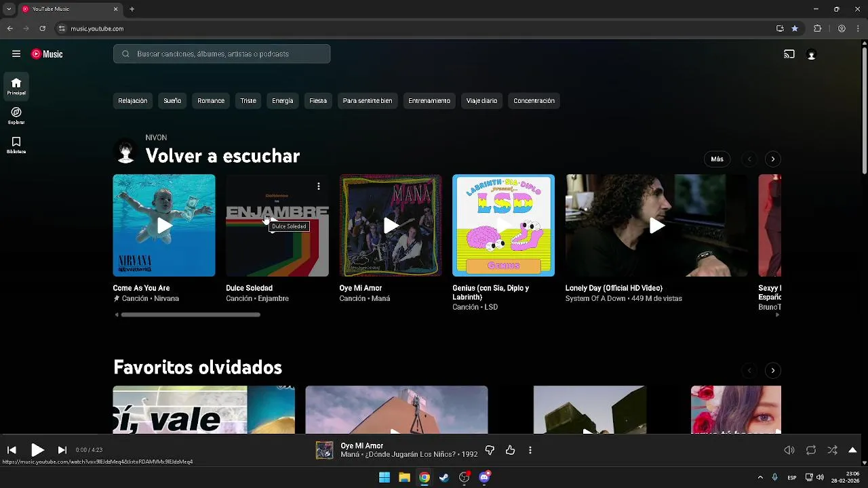Open the hamburger guide menu

click(16, 54)
